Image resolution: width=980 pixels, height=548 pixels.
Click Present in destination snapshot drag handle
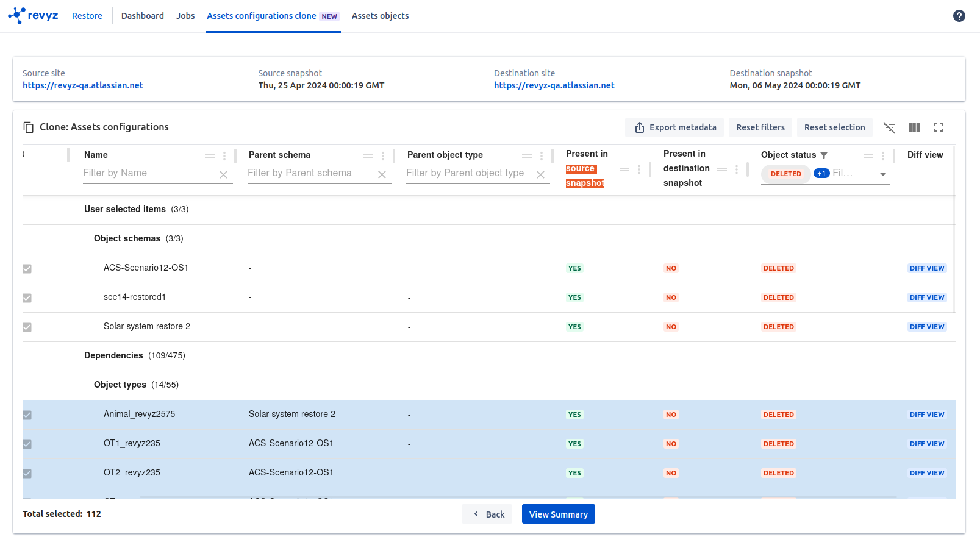[722, 169]
